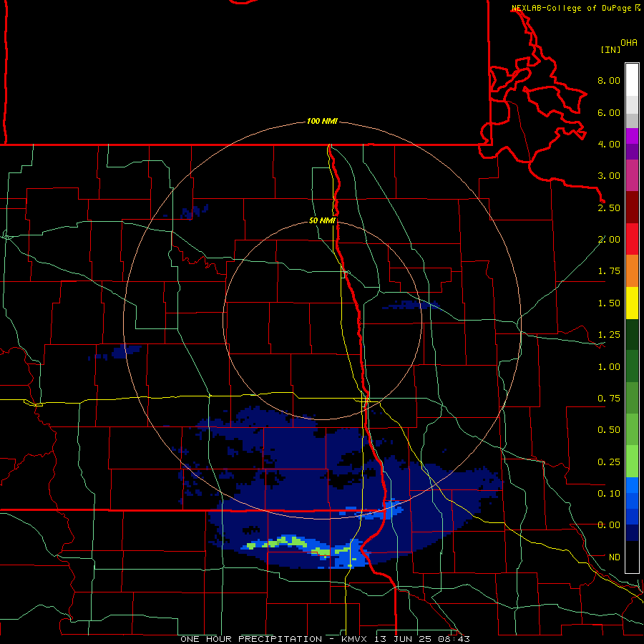Click the [IN] units label
Viewport: 644px width, 644px height.
click(610, 49)
